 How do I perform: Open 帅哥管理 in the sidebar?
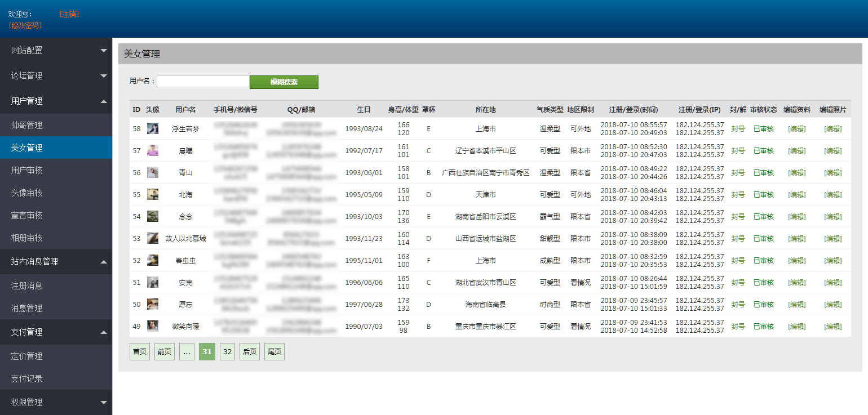coord(56,125)
